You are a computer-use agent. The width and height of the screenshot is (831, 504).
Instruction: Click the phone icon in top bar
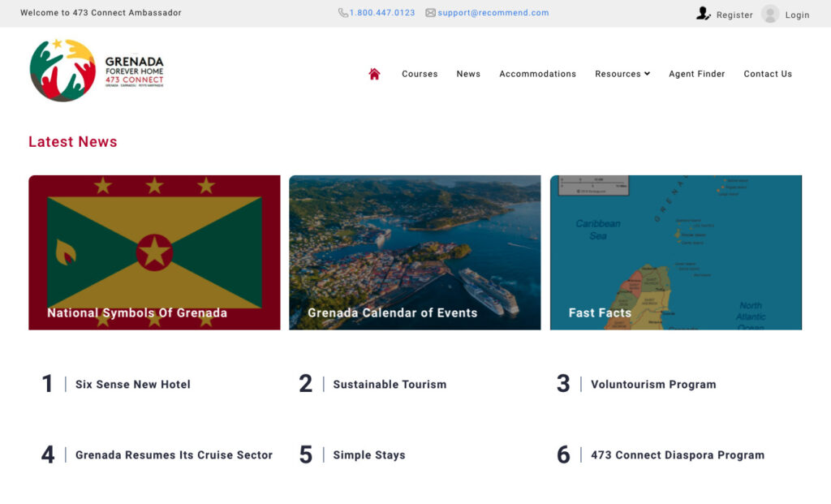pyautogui.click(x=343, y=13)
